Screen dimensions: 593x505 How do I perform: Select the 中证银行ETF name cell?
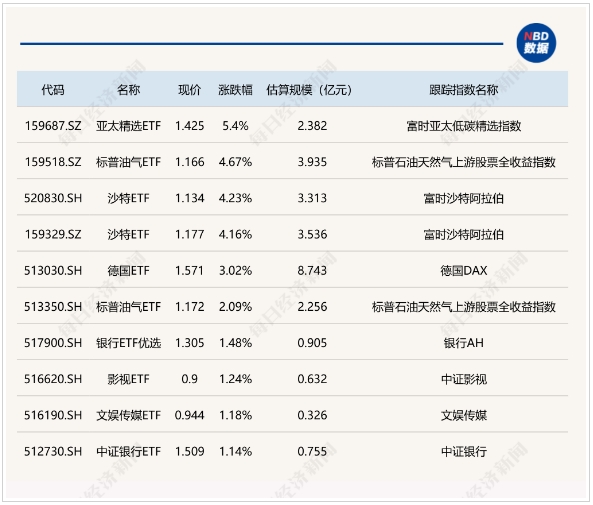pyautogui.click(x=129, y=451)
